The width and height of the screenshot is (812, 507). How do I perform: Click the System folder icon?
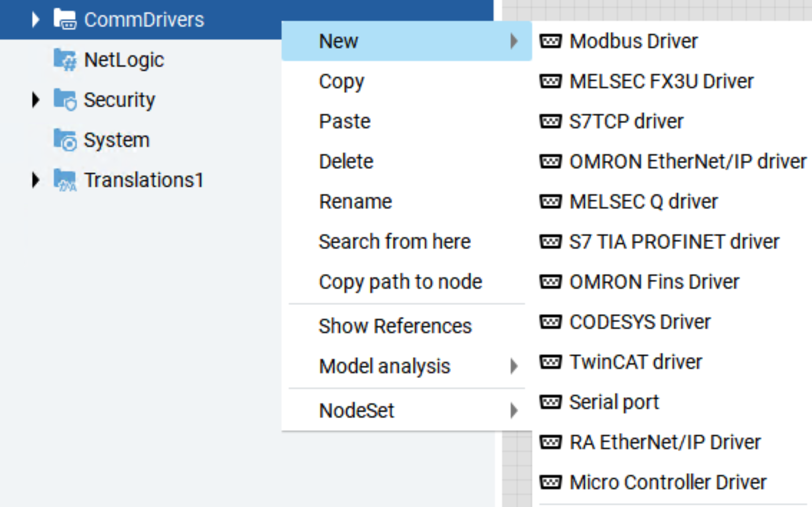(65, 139)
